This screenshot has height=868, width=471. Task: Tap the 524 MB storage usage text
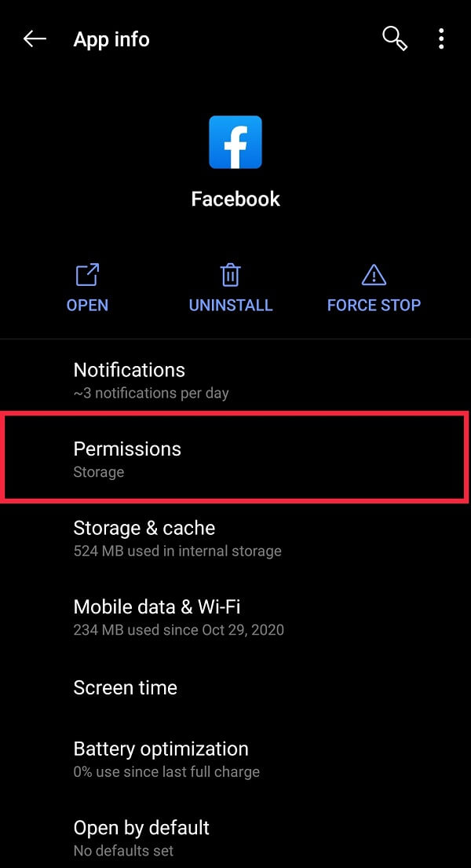(x=177, y=551)
